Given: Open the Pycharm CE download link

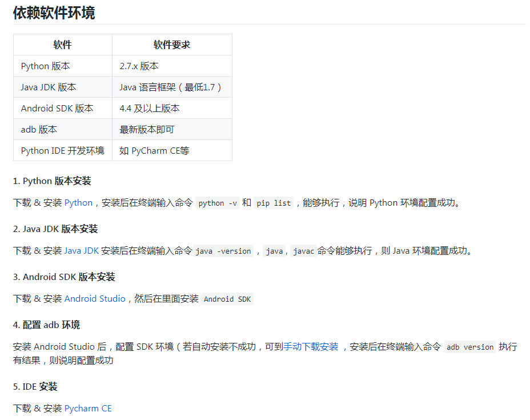Looking at the screenshot, I should pyautogui.click(x=88, y=408).
